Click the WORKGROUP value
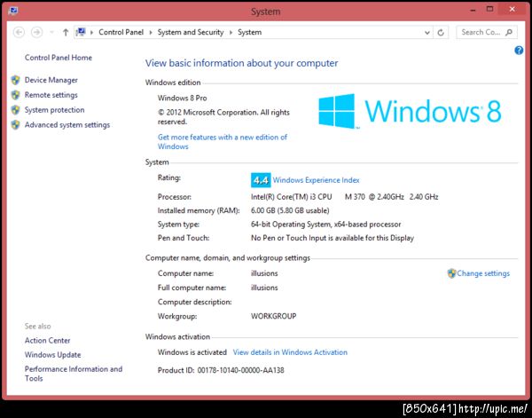This screenshot has width=532, height=418. pyautogui.click(x=274, y=316)
